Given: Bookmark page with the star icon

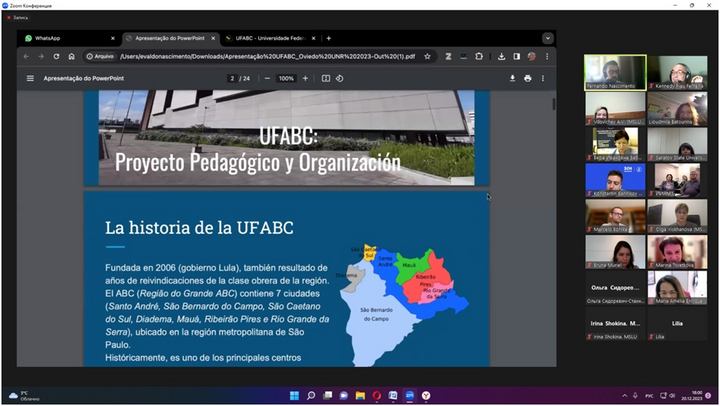Looking at the screenshot, I should coord(428,56).
